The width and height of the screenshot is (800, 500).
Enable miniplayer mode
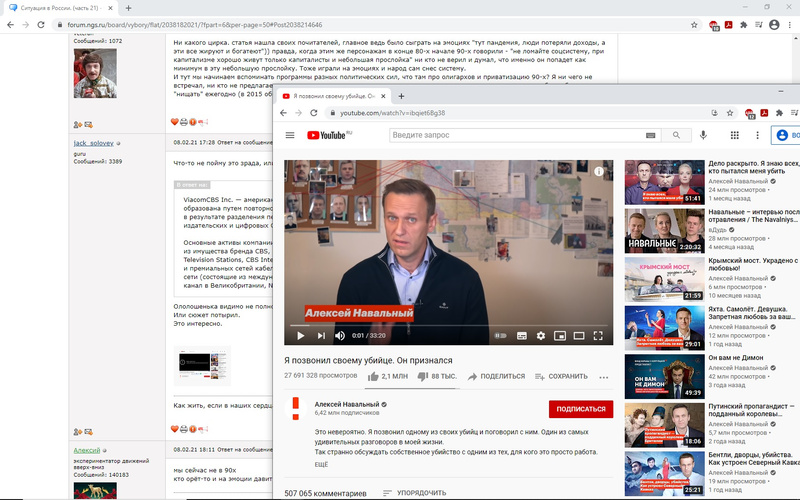(560, 335)
